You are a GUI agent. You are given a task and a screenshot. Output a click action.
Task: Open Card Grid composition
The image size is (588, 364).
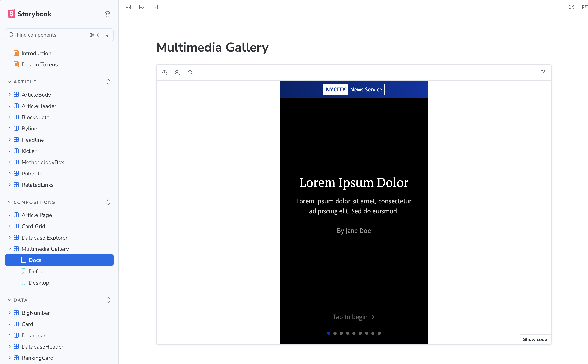click(x=33, y=226)
